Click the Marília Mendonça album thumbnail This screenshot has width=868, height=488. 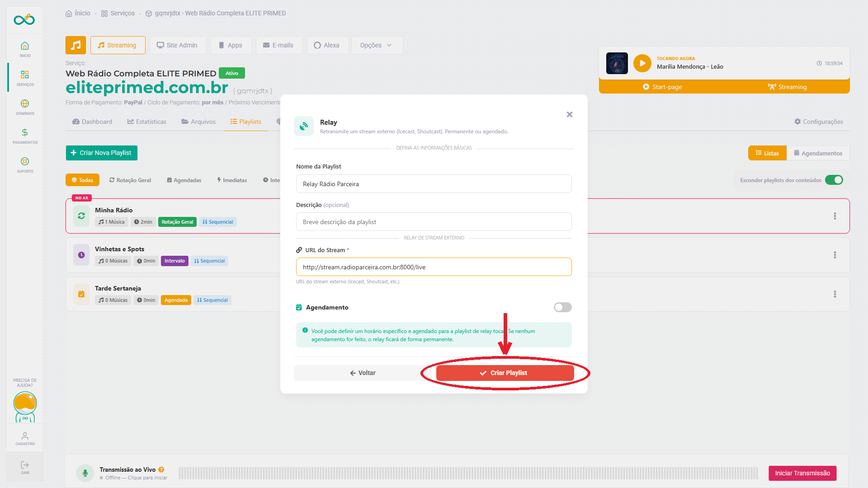point(617,63)
